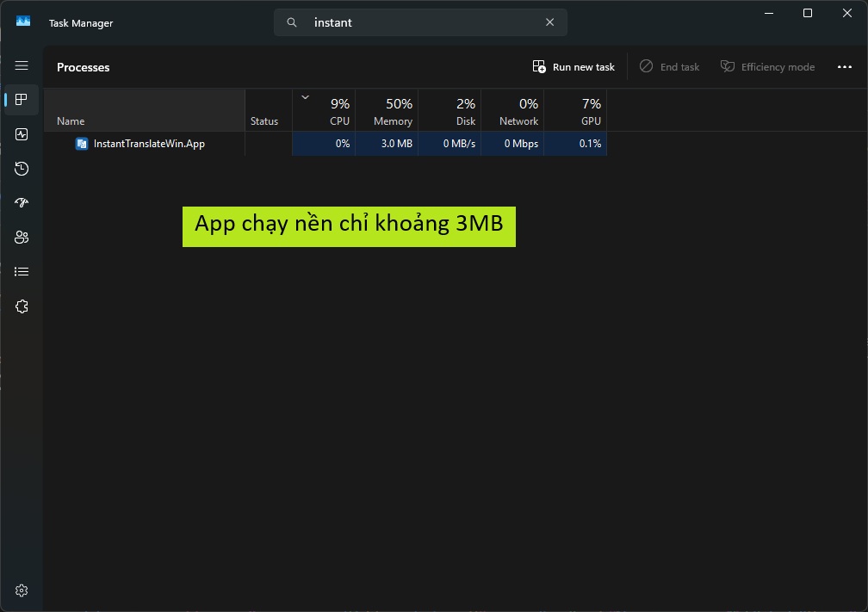The height and width of the screenshot is (612, 868).
Task: Open the Startup apps sidebar icon
Action: click(x=22, y=203)
